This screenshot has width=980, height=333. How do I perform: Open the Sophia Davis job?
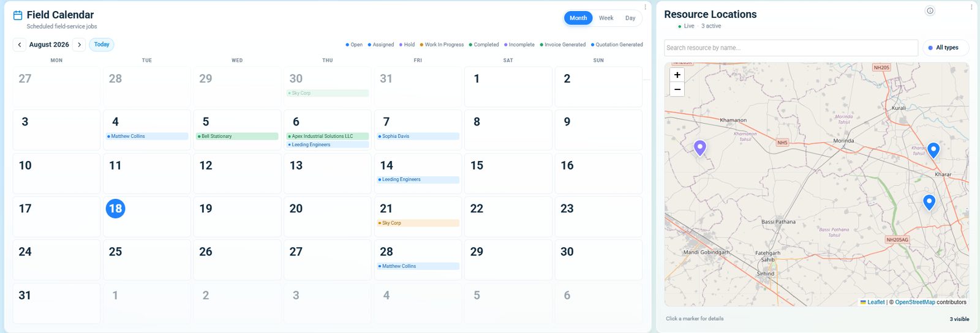coord(418,137)
